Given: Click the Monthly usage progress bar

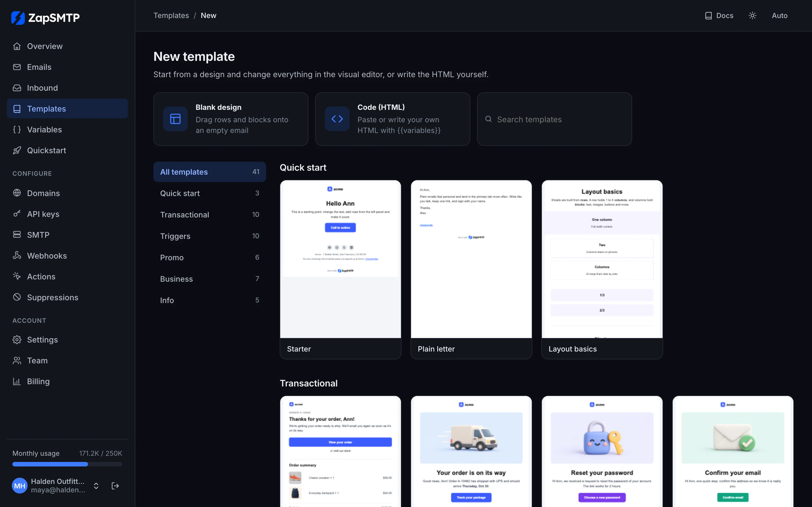Looking at the screenshot, I should click(x=67, y=464).
